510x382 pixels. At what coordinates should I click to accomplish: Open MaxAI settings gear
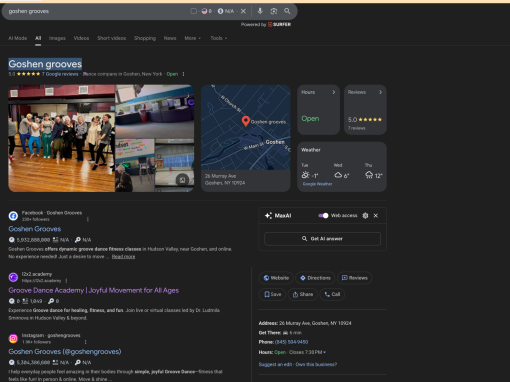(x=365, y=216)
